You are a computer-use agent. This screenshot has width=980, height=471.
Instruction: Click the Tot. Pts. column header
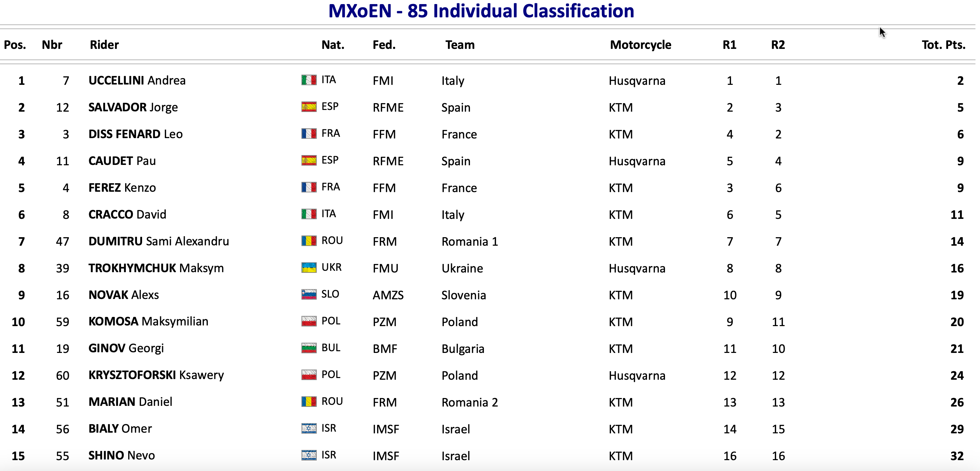coord(943,45)
